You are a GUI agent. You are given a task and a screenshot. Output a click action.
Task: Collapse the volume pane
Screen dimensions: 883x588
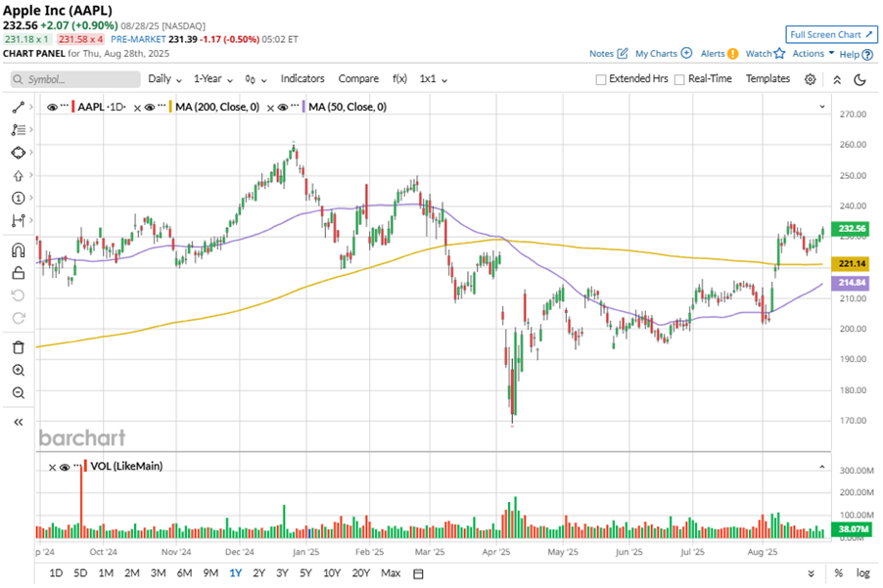[x=821, y=467]
